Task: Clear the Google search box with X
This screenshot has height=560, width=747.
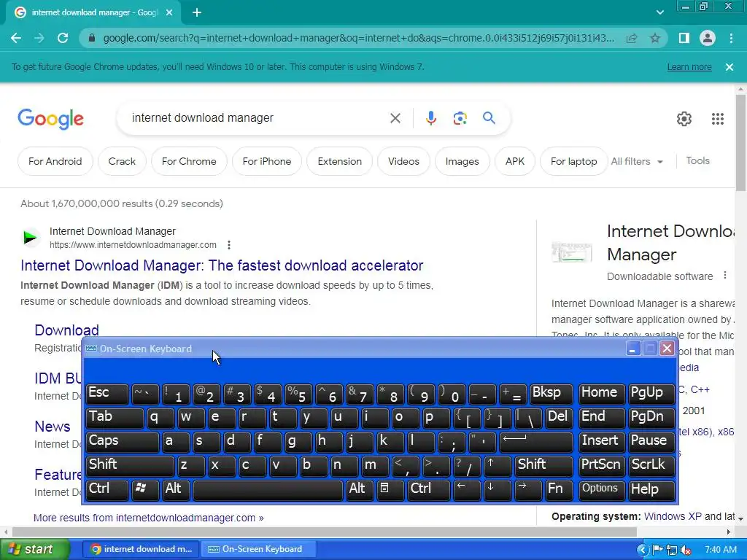Action: (x=395, y=118)
